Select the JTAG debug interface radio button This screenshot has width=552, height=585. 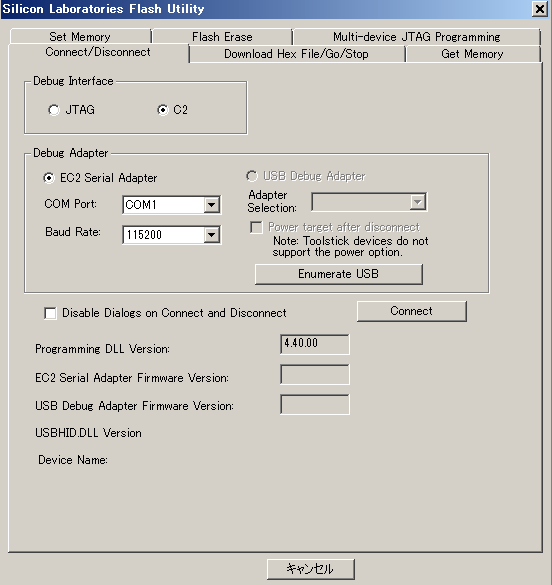click(54, 110)
